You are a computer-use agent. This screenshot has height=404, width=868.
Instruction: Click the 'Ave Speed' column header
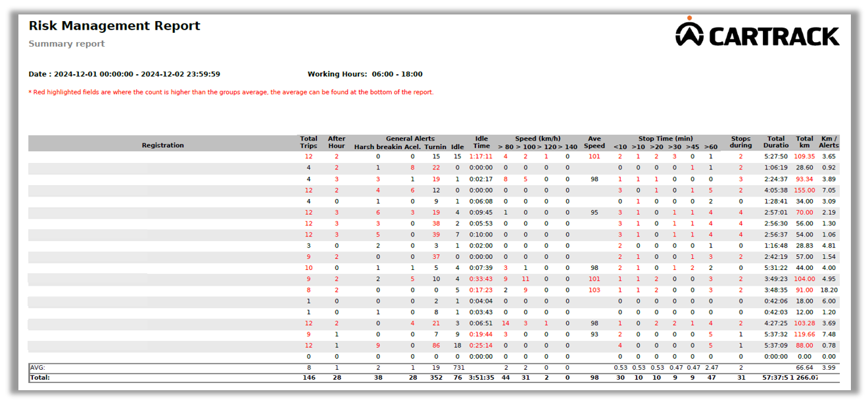594,143
